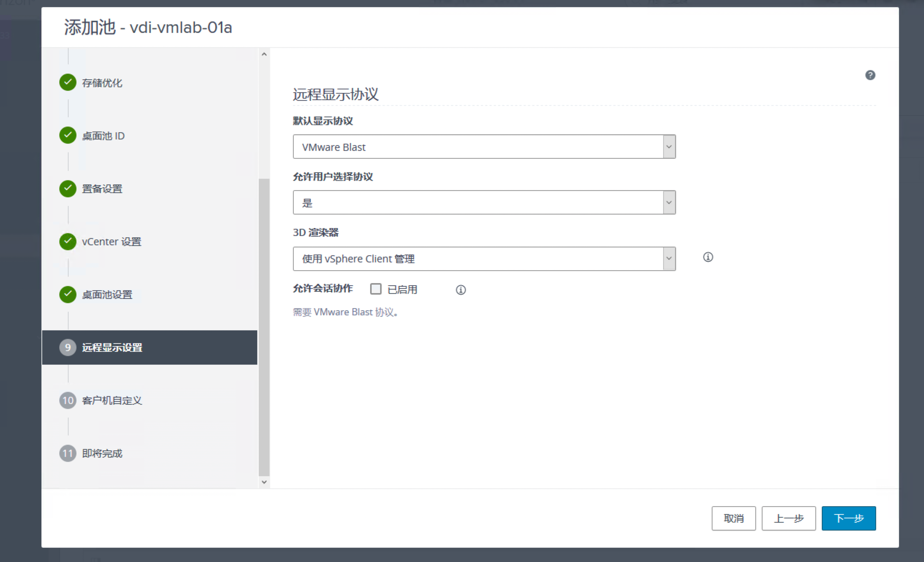
Task: Enable the 已启用 session collaboration checkbox
Action: [376, 289]
